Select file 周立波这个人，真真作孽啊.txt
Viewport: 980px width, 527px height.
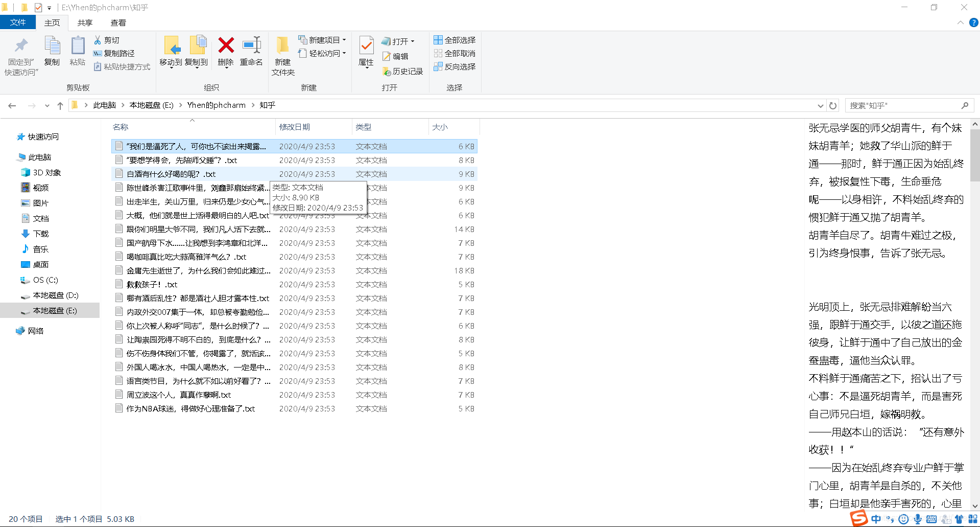[294, 395]
